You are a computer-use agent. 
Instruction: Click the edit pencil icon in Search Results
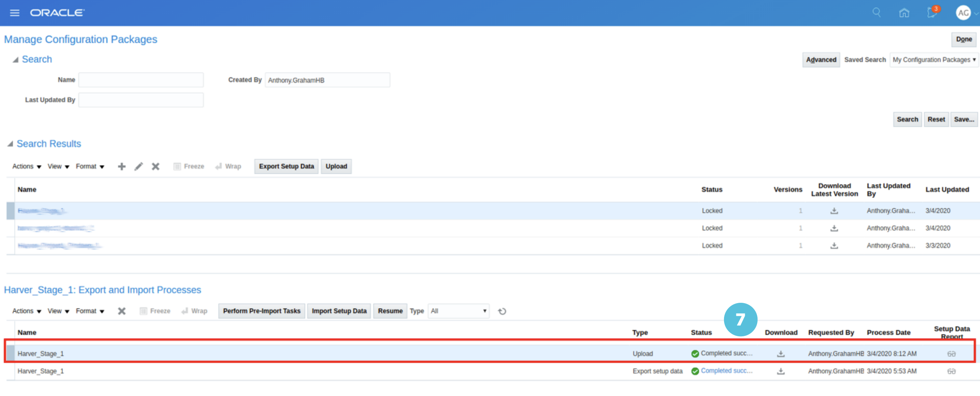click(x=139, y=166)
